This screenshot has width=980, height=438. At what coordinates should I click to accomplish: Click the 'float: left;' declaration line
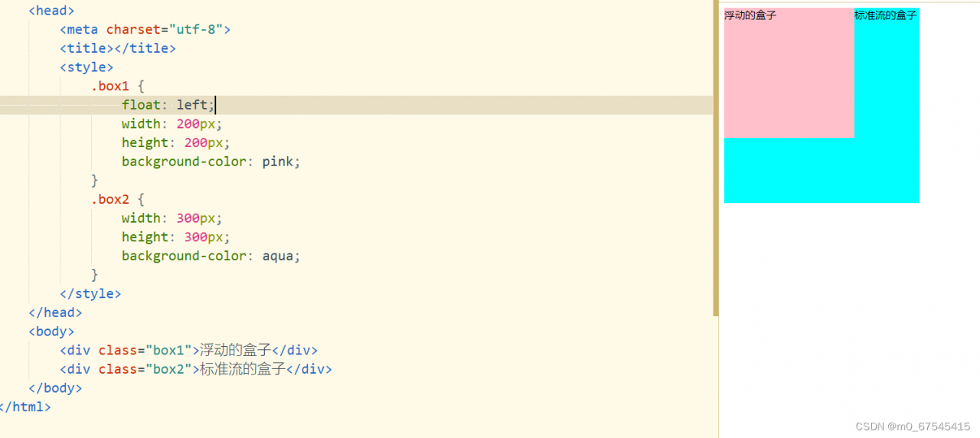(x=168, y=105)
